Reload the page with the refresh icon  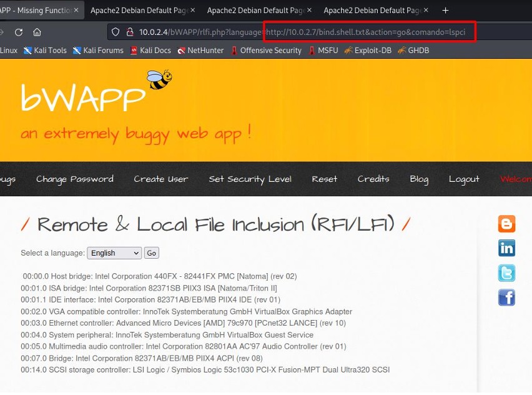pos(19,32)
